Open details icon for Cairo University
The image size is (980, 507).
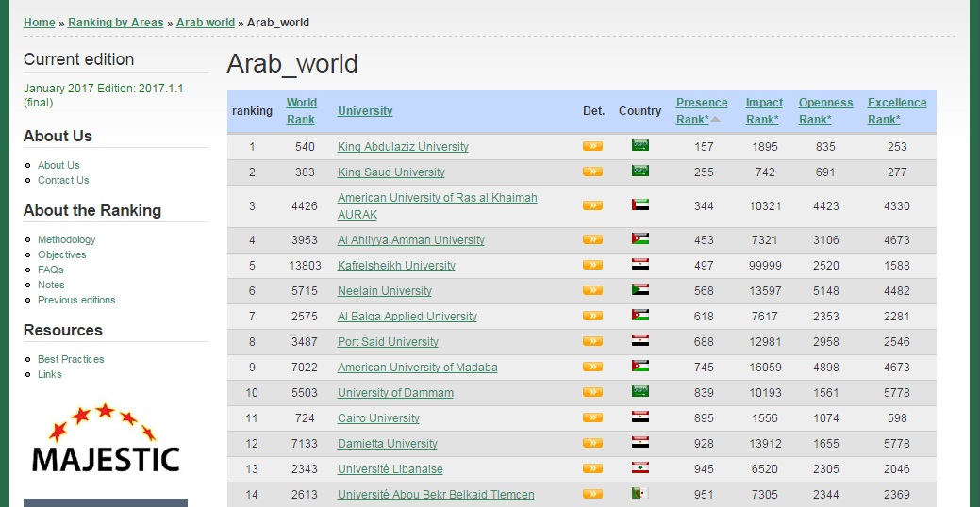(x=592, y=417)
